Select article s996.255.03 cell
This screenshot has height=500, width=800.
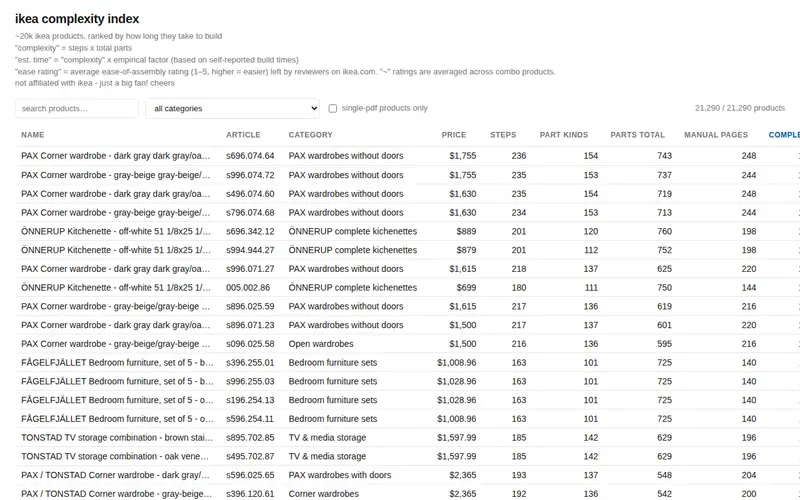[x=250, y=381]
